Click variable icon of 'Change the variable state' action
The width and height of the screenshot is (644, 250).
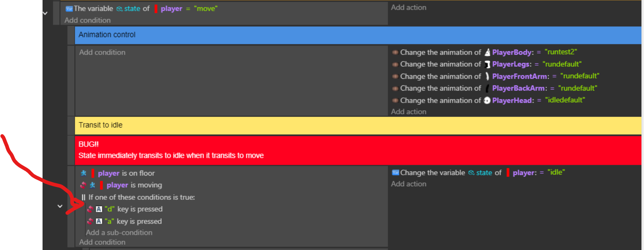[x=395, y=173]
